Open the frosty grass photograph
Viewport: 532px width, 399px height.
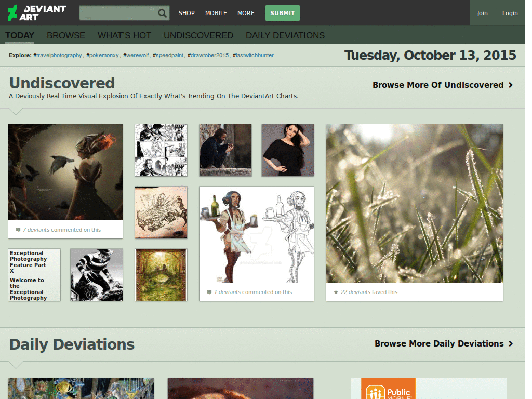(x=414, y=203)
